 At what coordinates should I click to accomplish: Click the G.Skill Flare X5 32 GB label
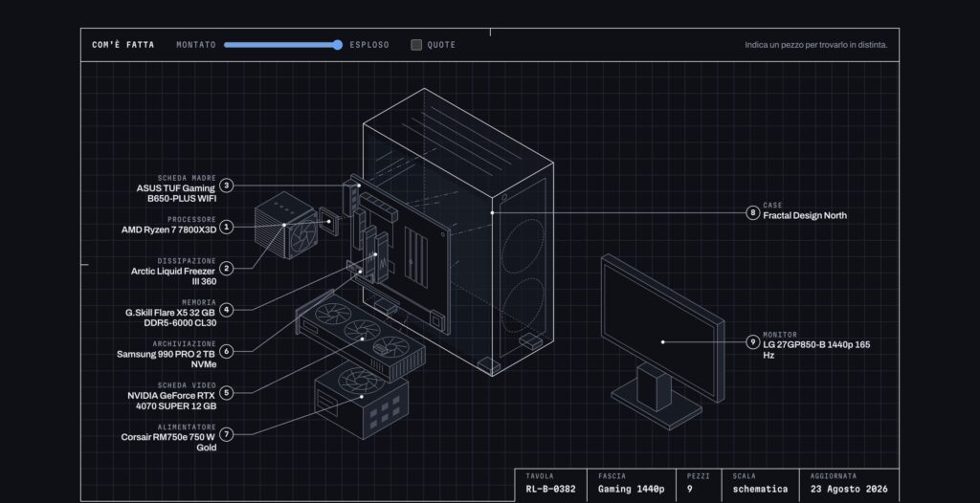(x=170, y=317)
